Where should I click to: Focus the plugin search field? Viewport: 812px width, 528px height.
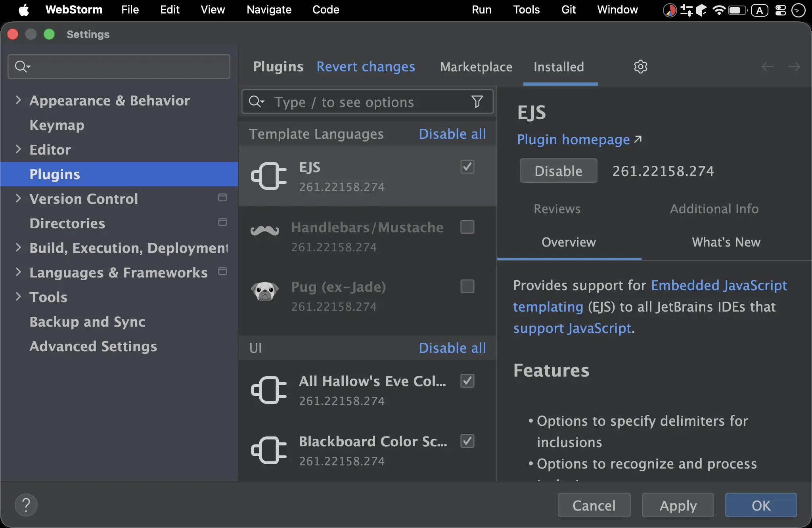pos(368,102)
